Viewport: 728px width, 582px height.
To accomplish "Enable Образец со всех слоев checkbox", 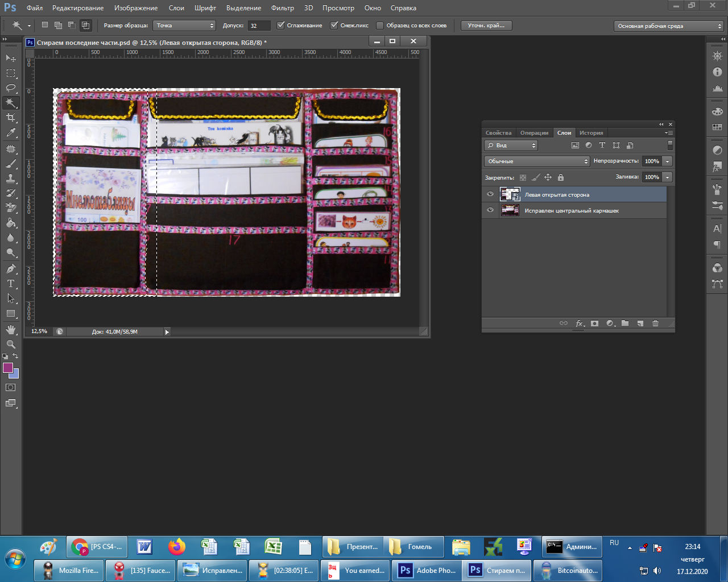I will tap(380, 26).
